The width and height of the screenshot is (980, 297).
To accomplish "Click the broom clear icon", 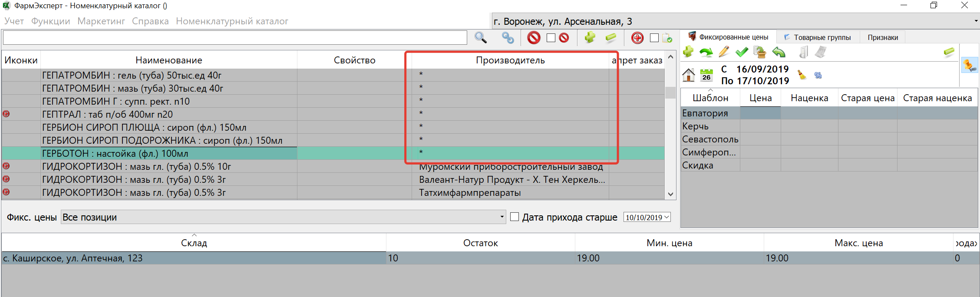I will pos(802,75).
